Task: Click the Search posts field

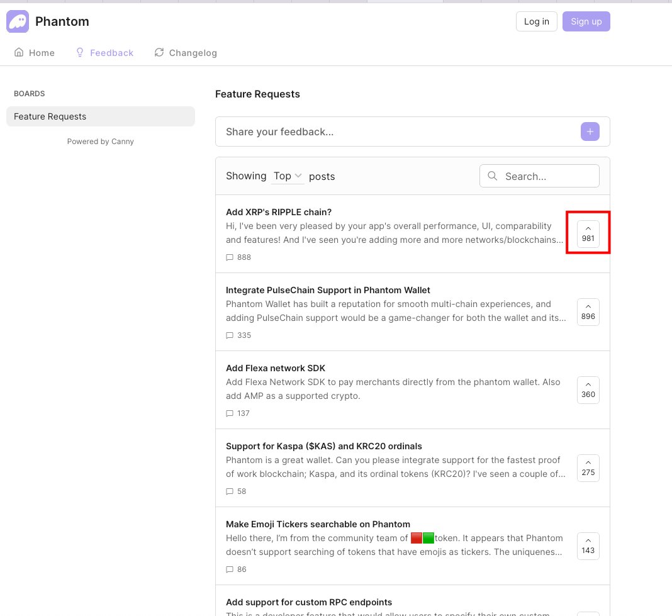Action: 539,176
